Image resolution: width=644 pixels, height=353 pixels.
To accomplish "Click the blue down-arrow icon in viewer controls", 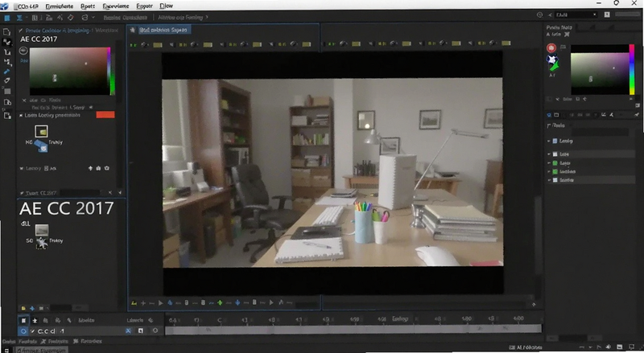I will click(x=237, y=303).
